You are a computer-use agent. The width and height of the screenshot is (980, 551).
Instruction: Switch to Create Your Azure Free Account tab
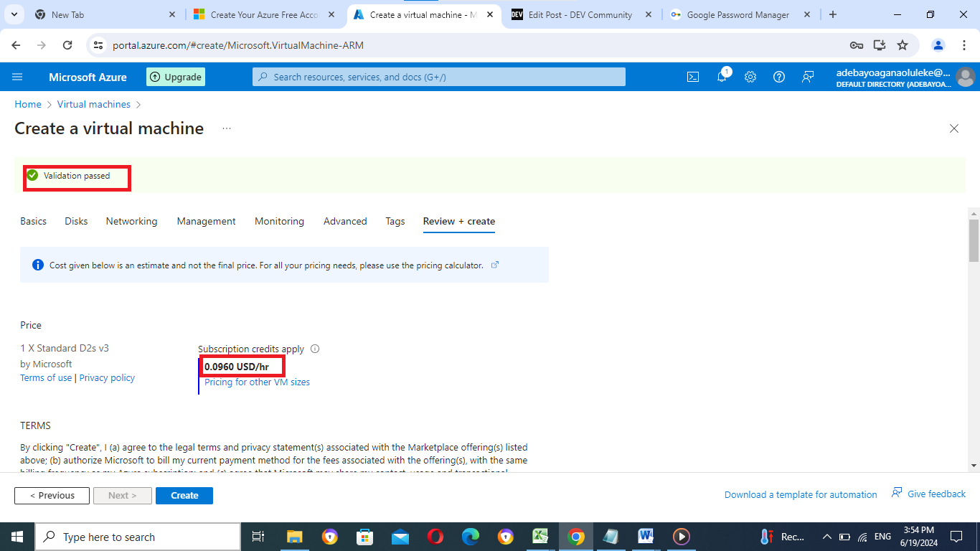pos(264,14)
